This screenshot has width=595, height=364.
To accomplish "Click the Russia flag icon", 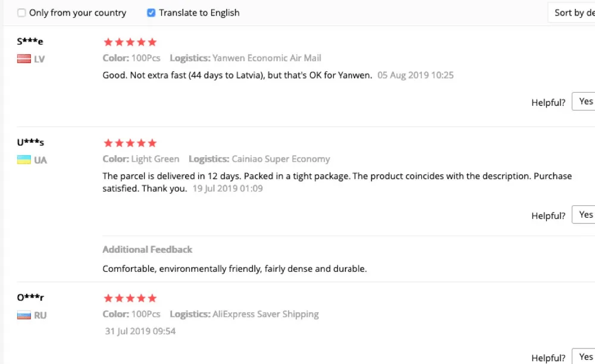I will (x=24, y=315).
